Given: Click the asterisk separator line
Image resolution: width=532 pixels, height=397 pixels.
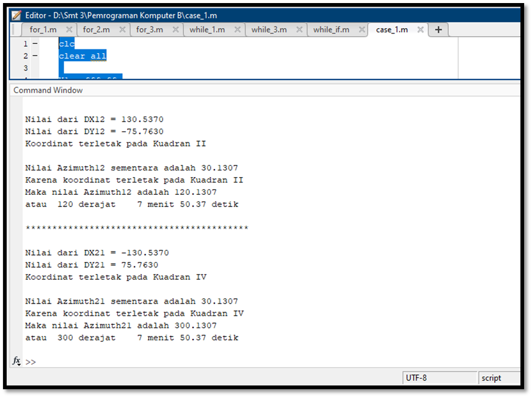Looking at the screenshot, I should [x=137, y=228].
